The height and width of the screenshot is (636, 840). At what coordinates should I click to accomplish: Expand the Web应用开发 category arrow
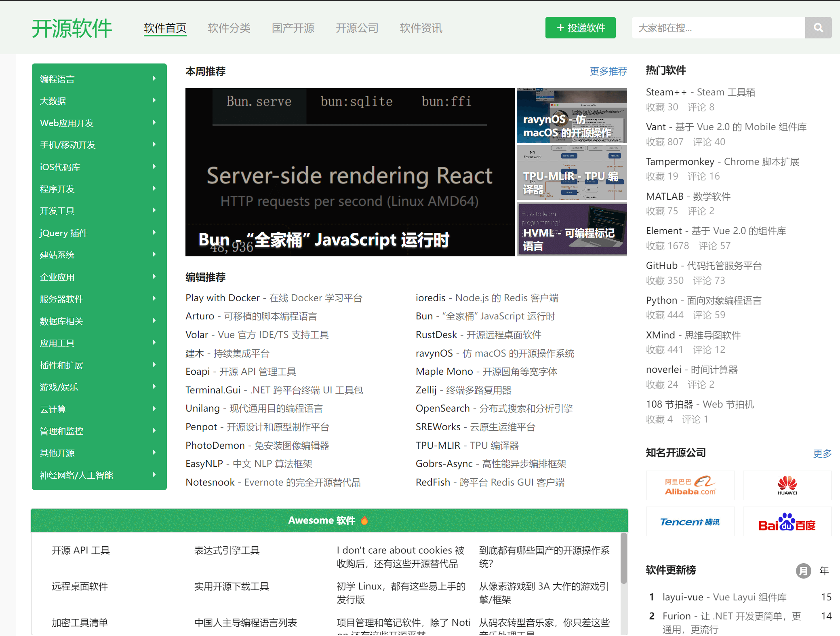154,123
